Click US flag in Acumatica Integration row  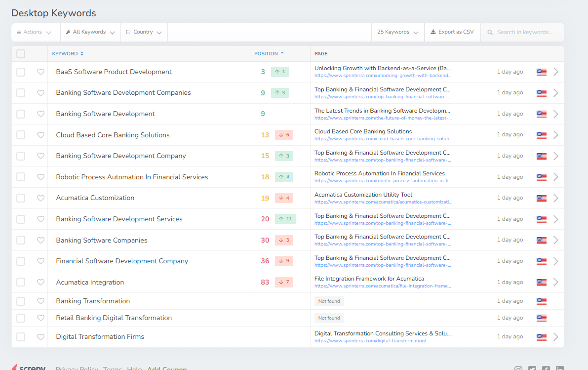(x=541, y=282)
